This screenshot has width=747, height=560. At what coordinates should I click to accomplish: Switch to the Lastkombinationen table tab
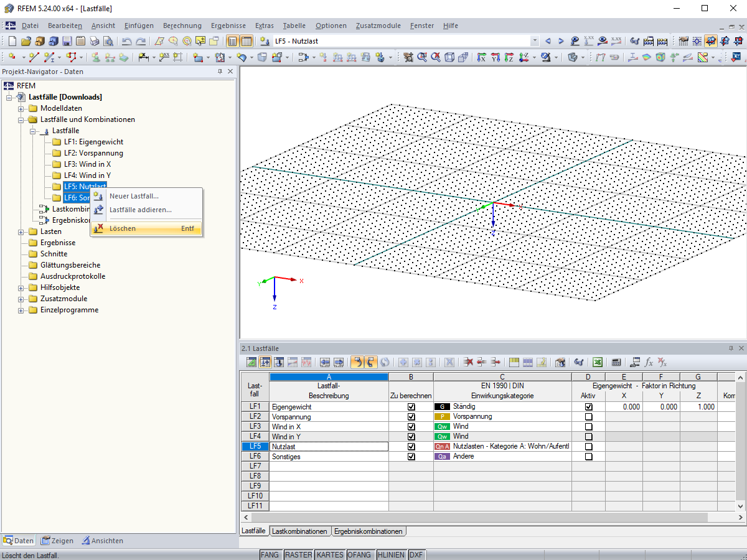click(299, 531)
